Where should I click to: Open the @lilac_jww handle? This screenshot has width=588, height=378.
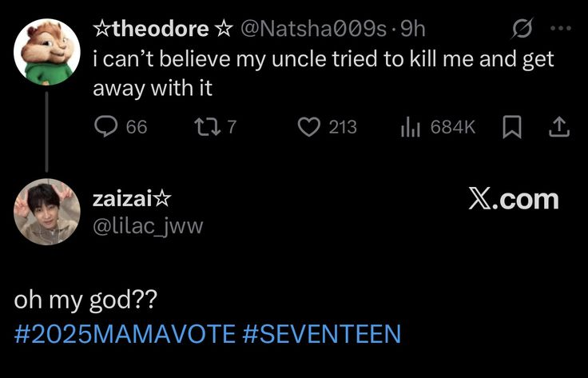click(148, 226)
